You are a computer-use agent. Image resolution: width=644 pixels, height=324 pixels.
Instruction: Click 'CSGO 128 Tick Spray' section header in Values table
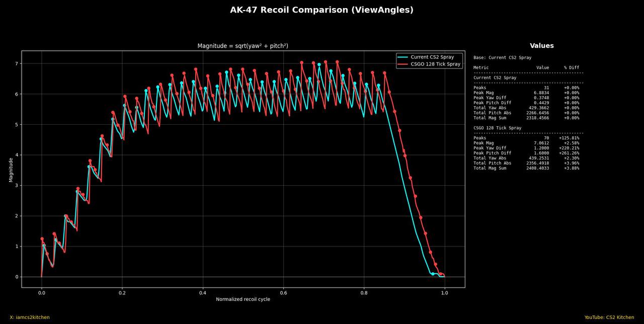[497, 128]
